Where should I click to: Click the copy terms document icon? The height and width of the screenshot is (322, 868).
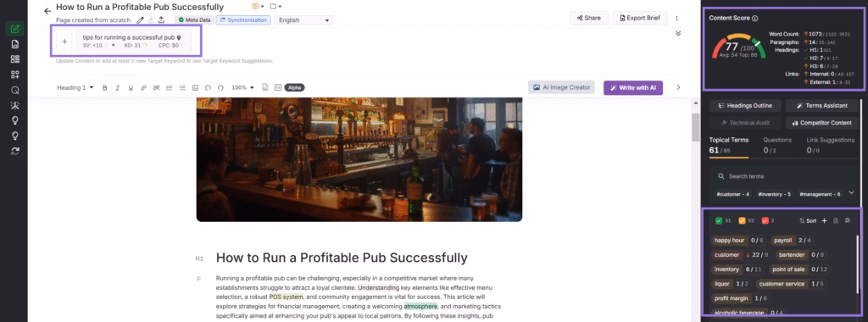(836, 221)
